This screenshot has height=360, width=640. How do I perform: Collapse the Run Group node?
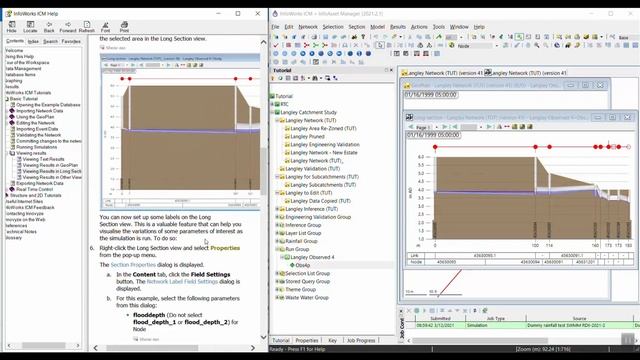click(x=277, y=249)
